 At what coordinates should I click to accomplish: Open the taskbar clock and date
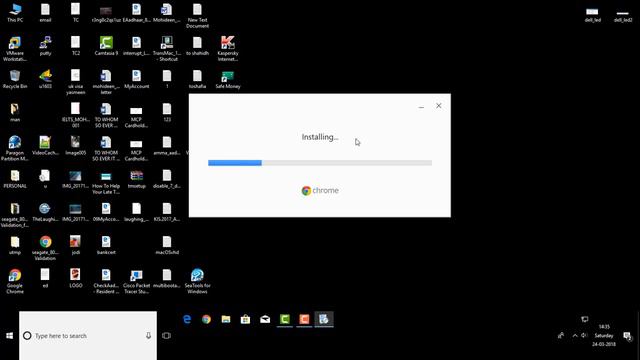[604, 336]
